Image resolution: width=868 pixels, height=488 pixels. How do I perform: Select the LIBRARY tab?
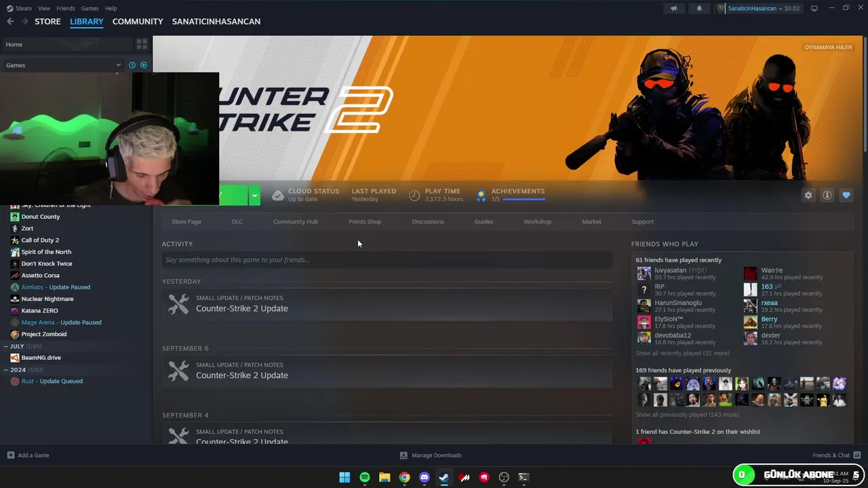pos(87,22)
